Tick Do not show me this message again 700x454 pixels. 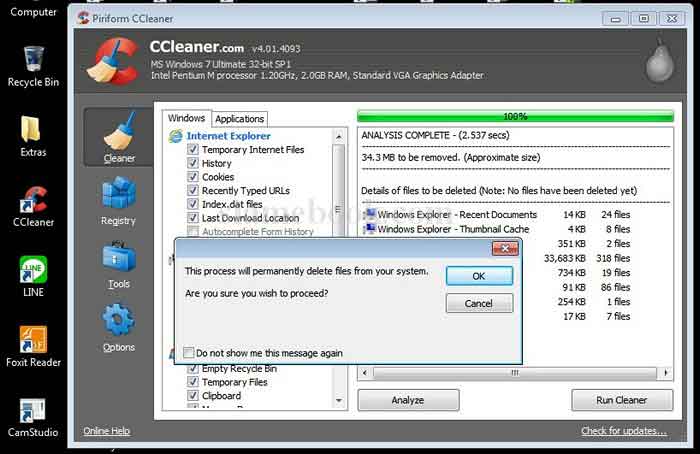188,353
